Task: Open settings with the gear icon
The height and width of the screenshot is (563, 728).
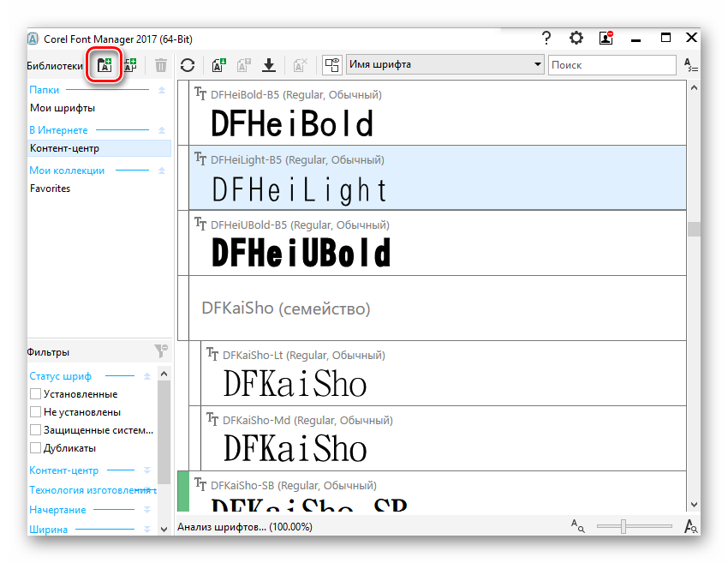Action: [x=576, y=38]
